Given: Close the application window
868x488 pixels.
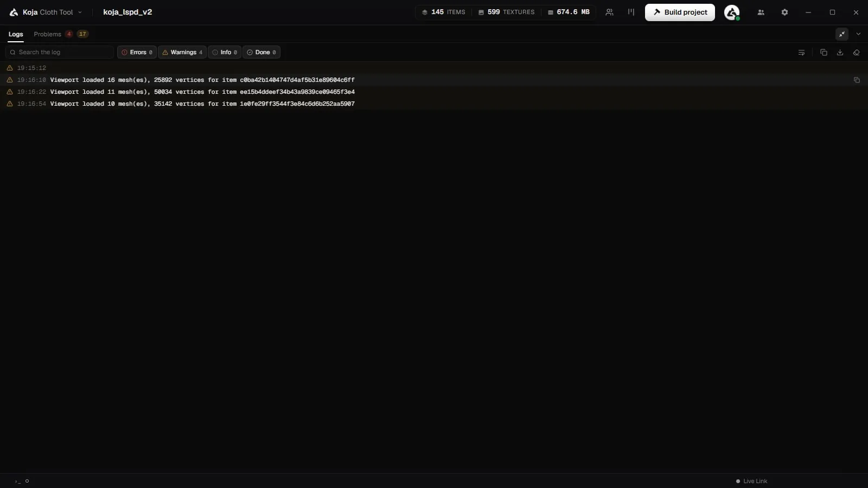Looking at the screenshot, I should click(856, 12).
